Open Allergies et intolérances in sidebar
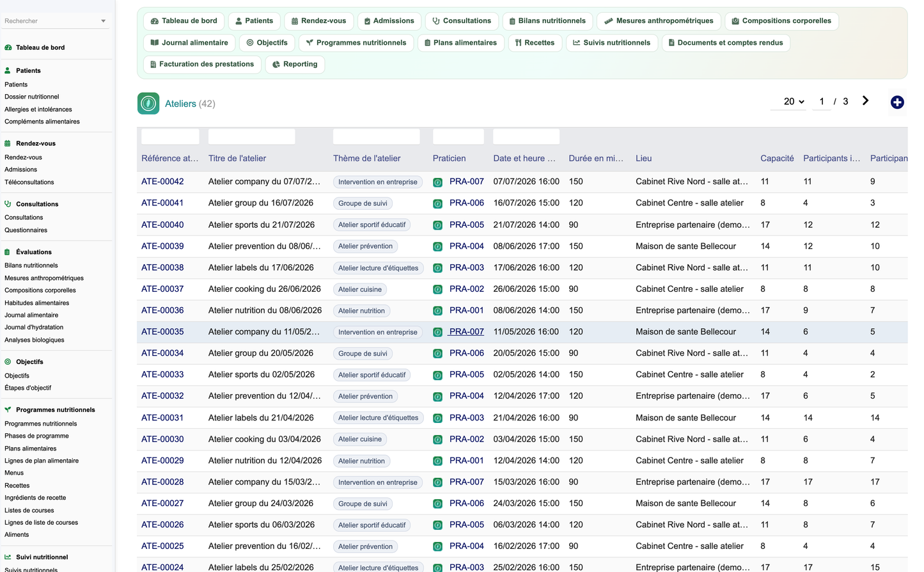The width and height of the screenshot is (924, 572). (x=38, y=109)
